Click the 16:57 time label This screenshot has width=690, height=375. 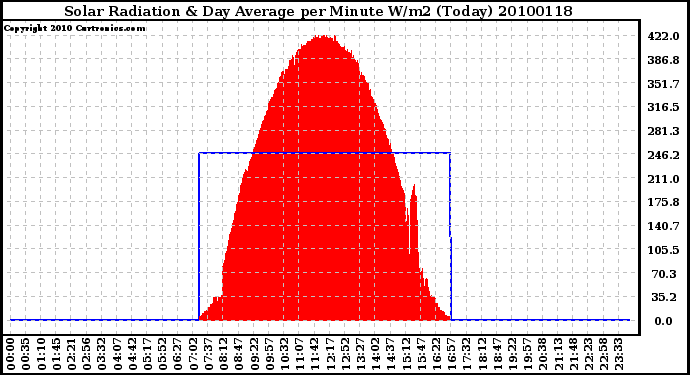451,354
